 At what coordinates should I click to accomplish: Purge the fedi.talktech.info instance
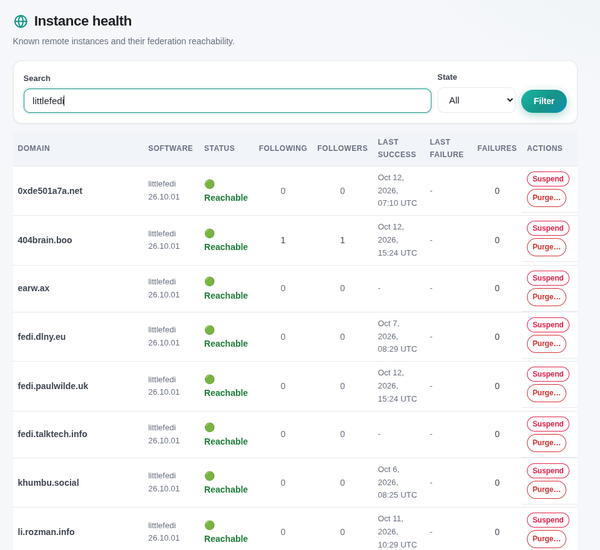coord(546,443)
